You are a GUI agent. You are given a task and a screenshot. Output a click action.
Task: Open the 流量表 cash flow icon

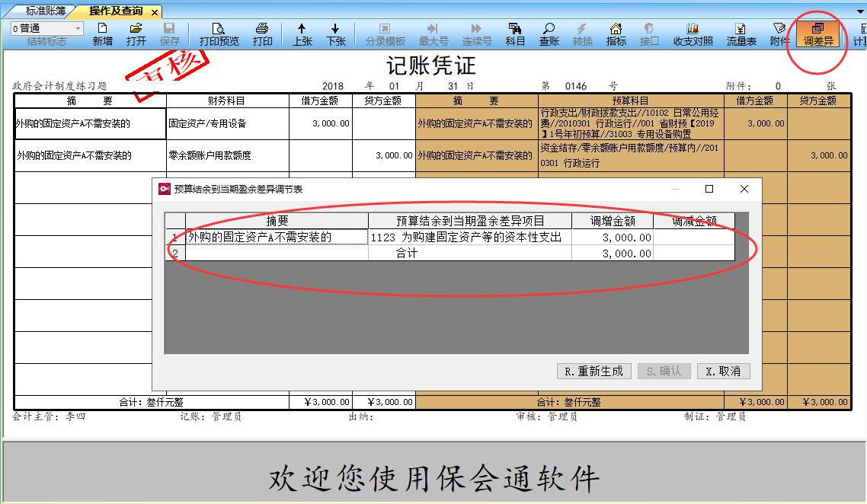(x=741, y=34)
